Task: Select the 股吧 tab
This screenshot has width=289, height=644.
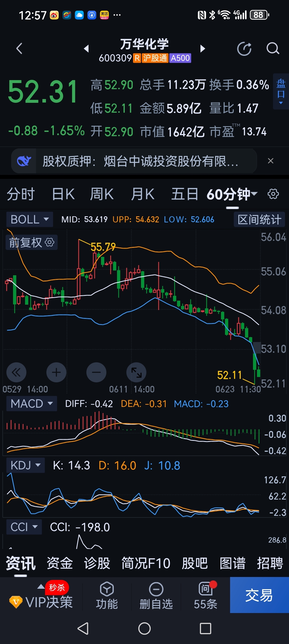Action: point(195,563)
